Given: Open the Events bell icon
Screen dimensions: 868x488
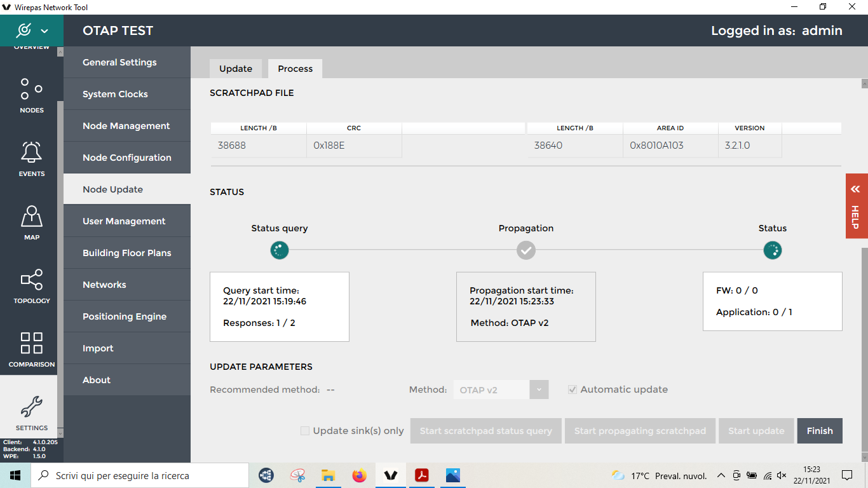Looking at the screenshot, I should pyautogui.click(x=31, y=152).
